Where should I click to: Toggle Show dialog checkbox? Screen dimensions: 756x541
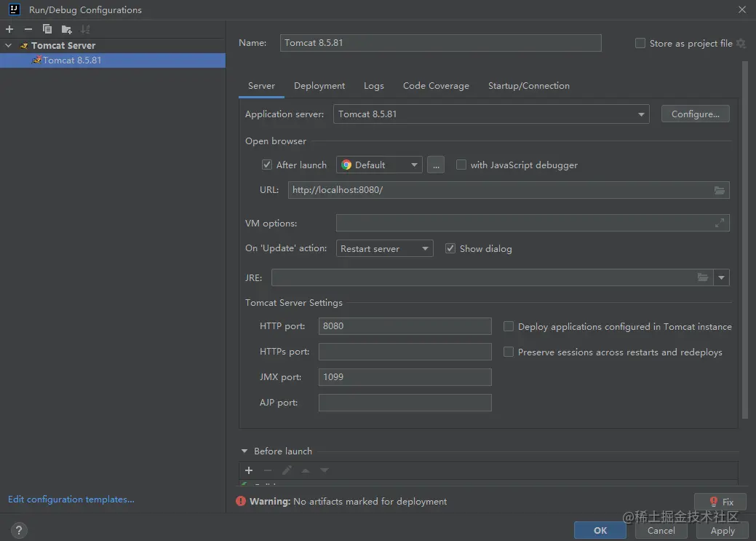point(450,248)
